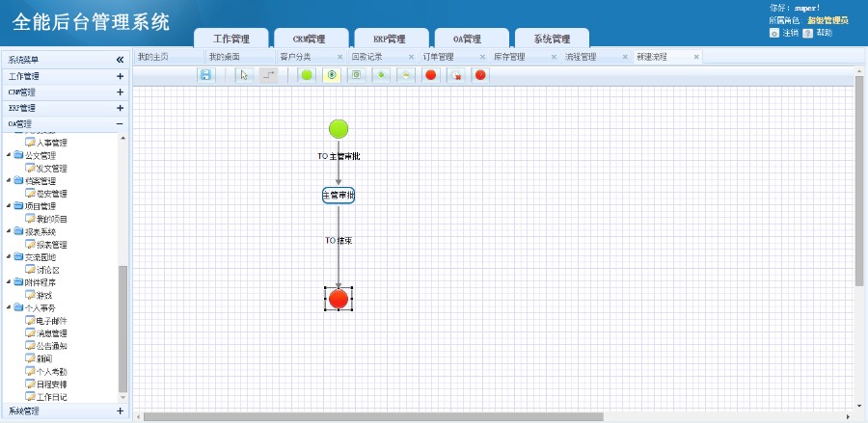Viewport: 868px width, 423px height.
Task: Switch to the 客户分类 tab
Action: [312, 57]
